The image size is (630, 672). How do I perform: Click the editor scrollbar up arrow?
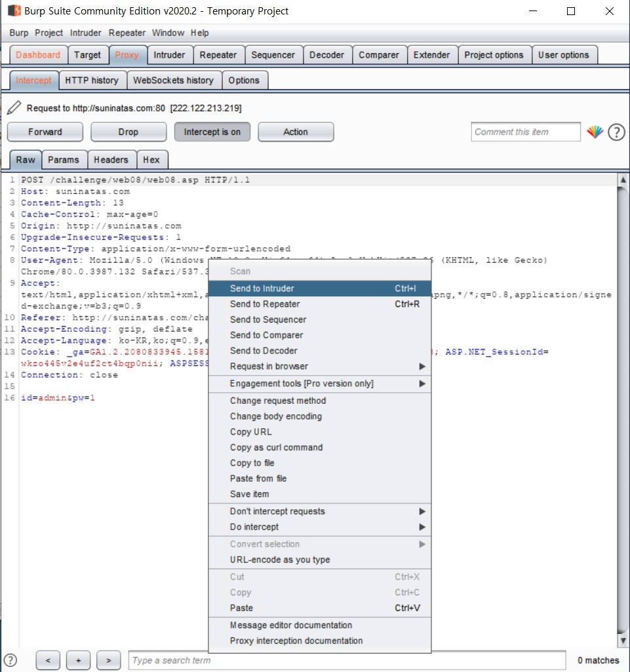click(x=623, y=180)
